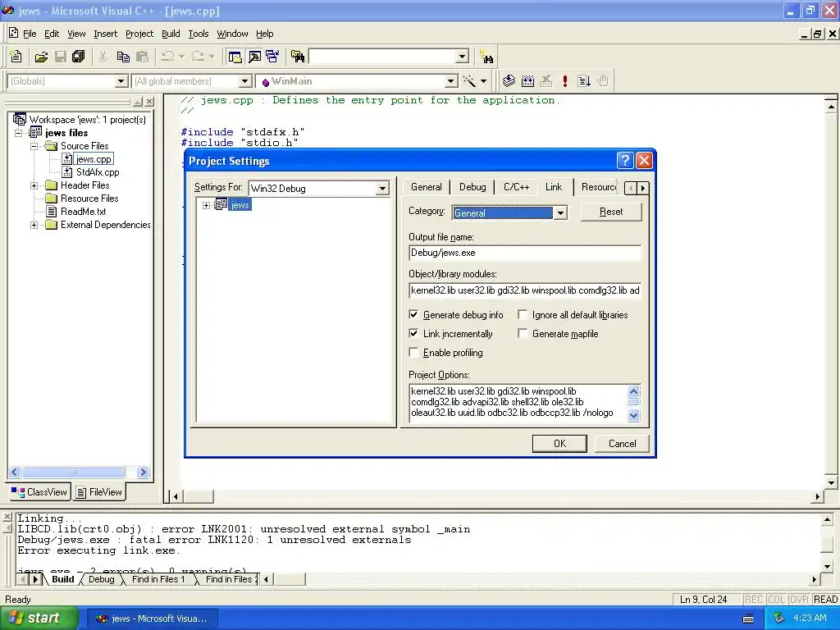Select the jews.cpp file icon in tree
840x630 pixels.
66,159
